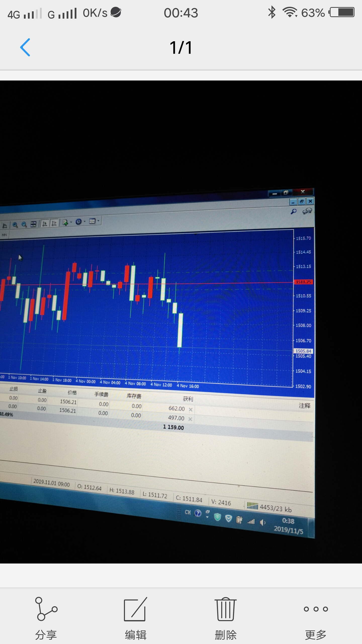
Task: Expand the templates dropdown arrow
Action: tap(99, 221)
